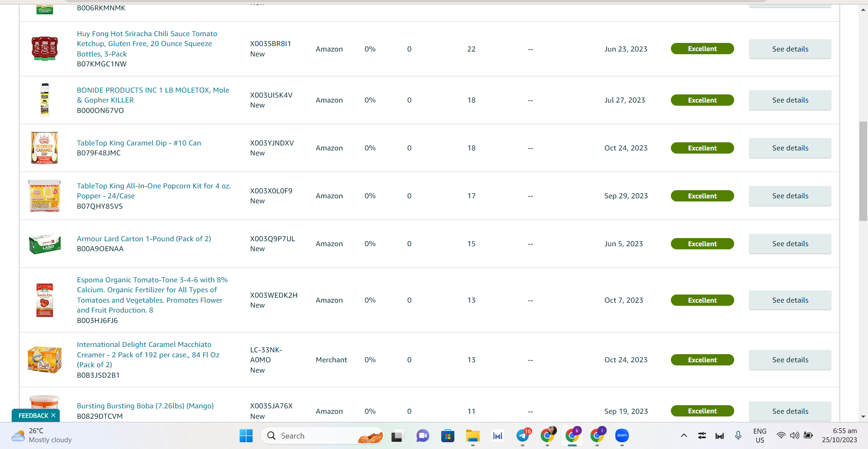Open the ENG US language switcher
This screenshot has width=868, height=449.
click(760, 436)
